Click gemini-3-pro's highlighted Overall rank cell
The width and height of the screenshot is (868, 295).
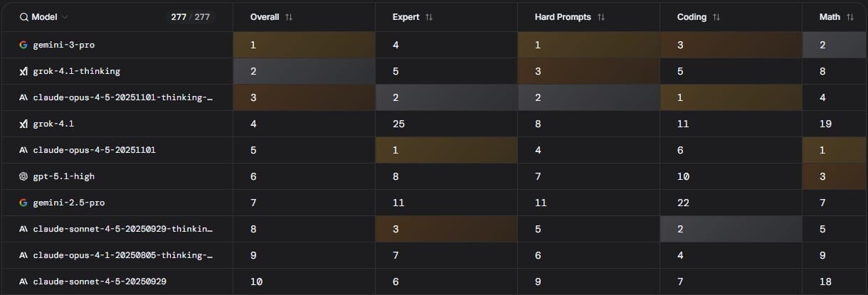[304, 45]
